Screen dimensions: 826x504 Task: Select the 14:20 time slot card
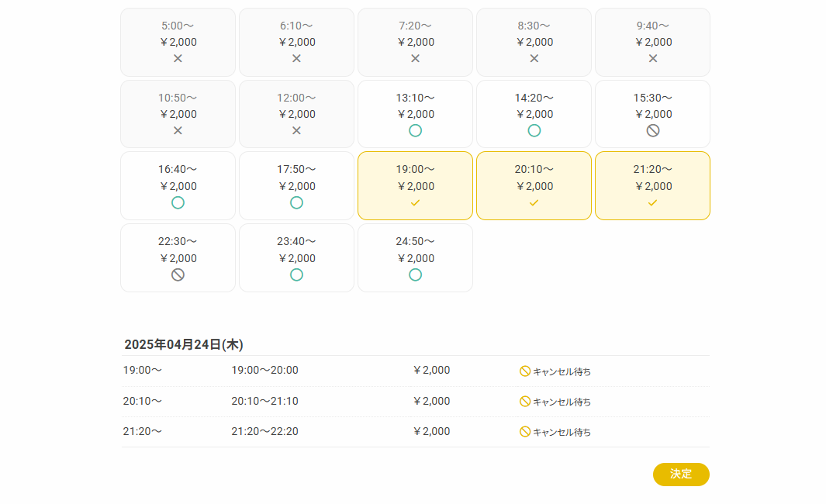[x=534, y=114]
